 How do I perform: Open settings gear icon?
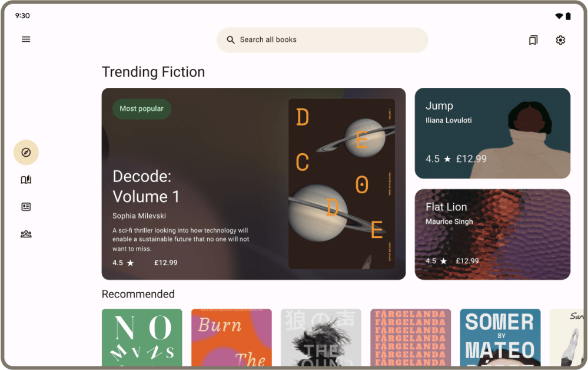(x=560, y=40)
